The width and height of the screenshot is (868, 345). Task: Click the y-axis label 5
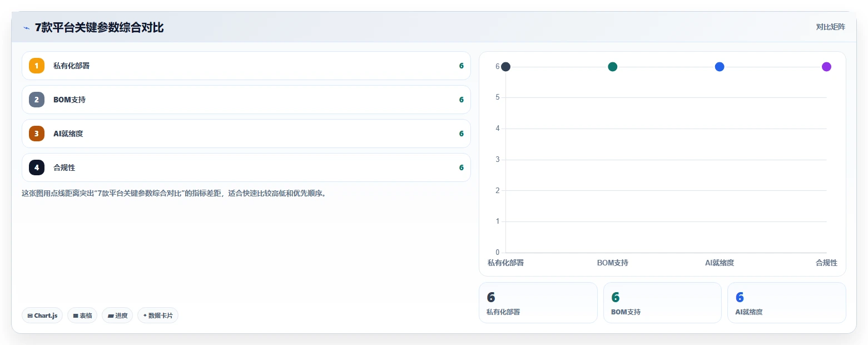click(498, 97)
